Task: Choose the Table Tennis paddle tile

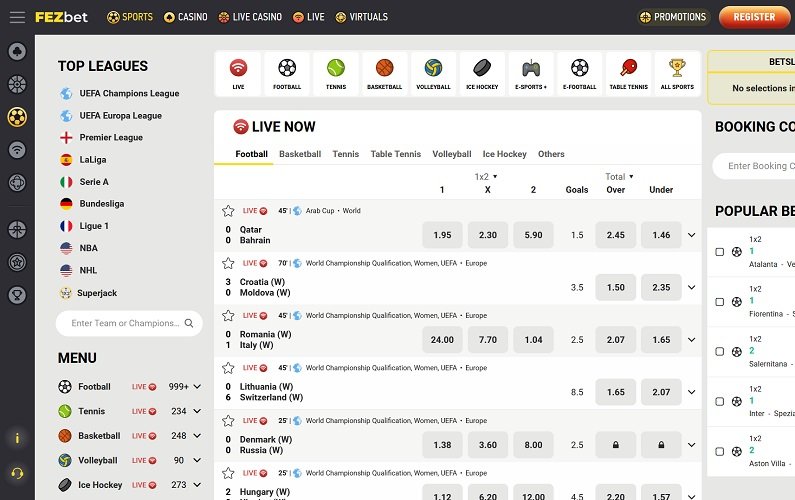Action: (x=628, y=74)
